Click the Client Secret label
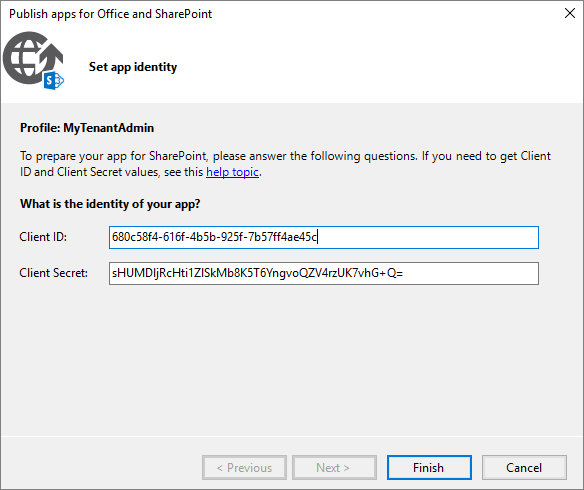This screenshot has height=490, width=584. 54,273
